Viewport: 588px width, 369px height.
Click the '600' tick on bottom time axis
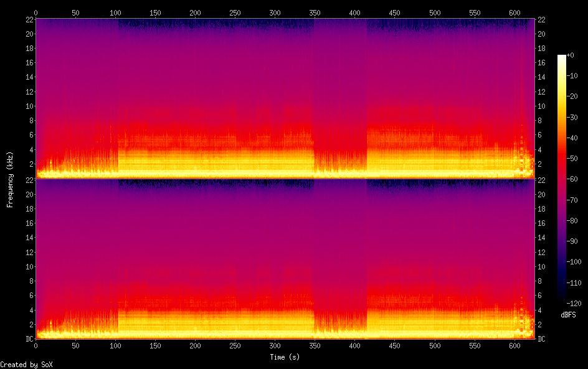coord(515,346)
